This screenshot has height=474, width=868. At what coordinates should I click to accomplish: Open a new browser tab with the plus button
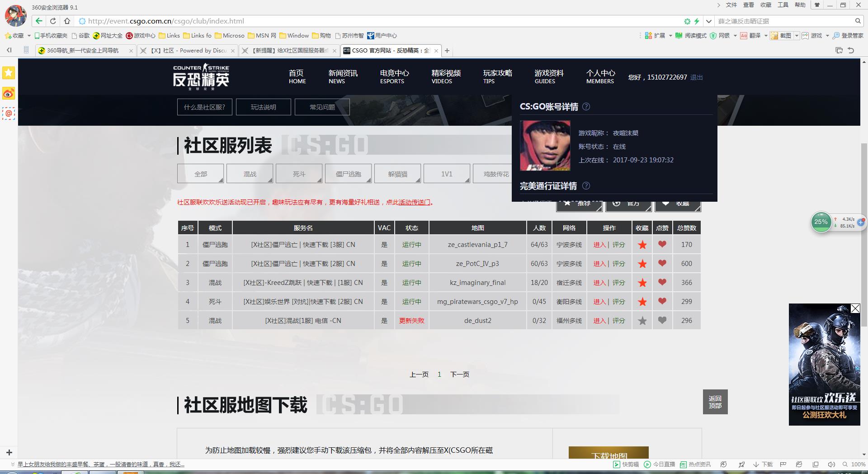pos(447,51)
